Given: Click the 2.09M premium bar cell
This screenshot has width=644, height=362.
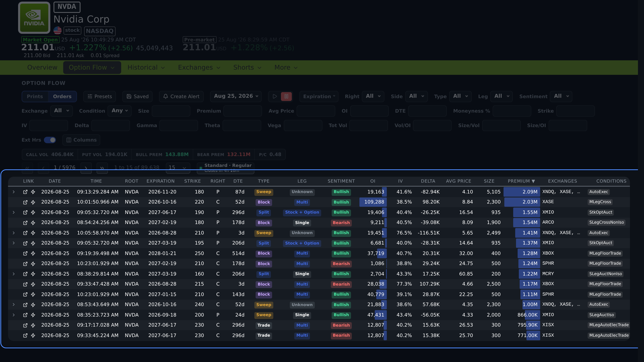Looking at the screenshot, I should click(522, 192).
